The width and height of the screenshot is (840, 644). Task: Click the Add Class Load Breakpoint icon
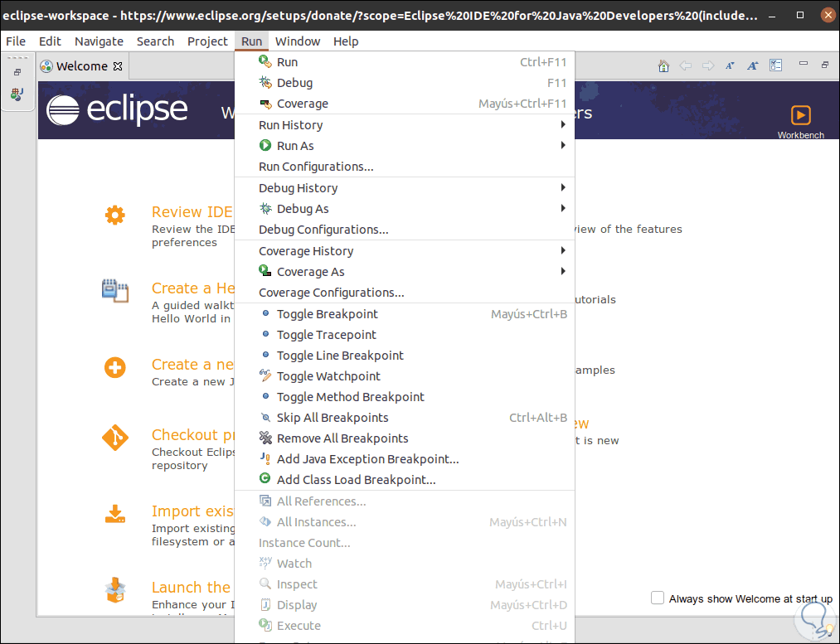265,478
